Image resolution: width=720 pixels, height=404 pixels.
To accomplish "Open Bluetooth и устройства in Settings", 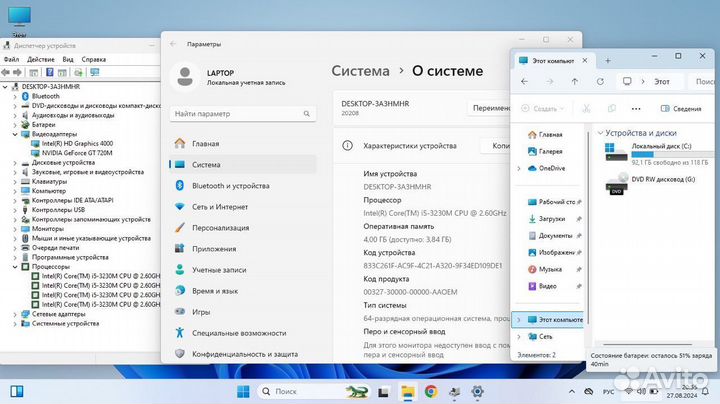I will [x=242, y=186].
